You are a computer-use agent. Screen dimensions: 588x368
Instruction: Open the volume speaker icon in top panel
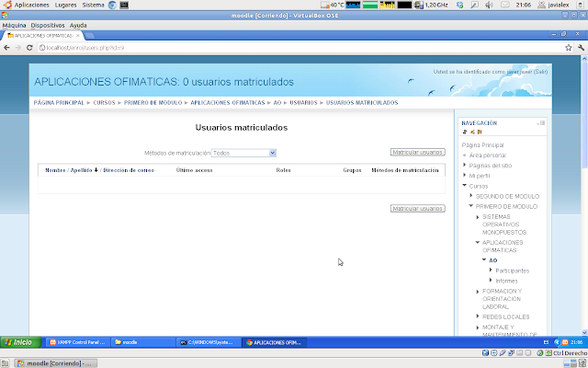click(489, 5)
